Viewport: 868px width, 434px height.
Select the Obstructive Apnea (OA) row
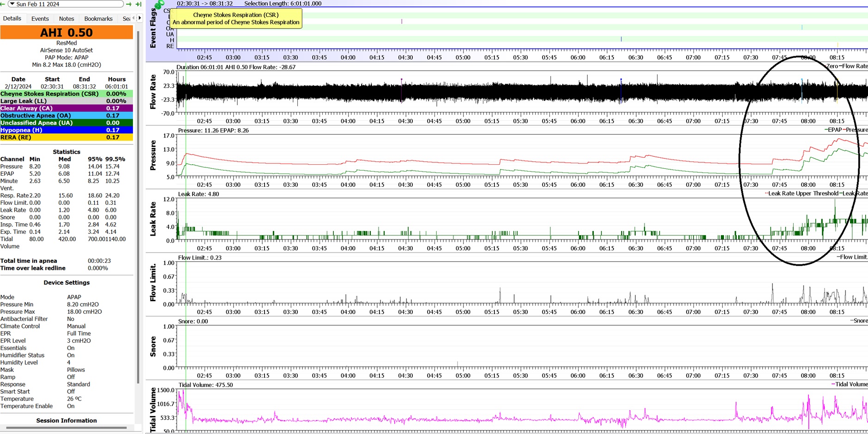point(66,115)
